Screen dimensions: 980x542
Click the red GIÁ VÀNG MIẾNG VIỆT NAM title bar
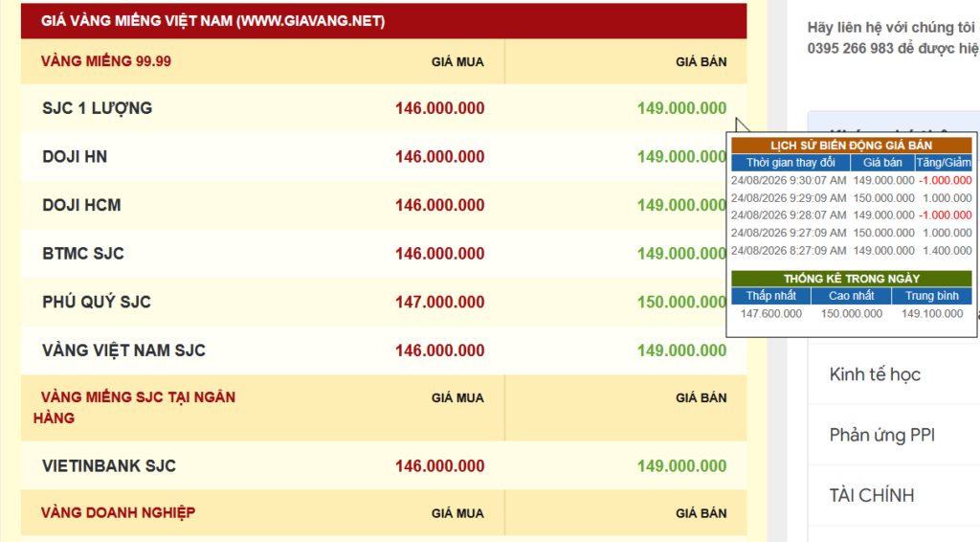[x=384, y=21]
